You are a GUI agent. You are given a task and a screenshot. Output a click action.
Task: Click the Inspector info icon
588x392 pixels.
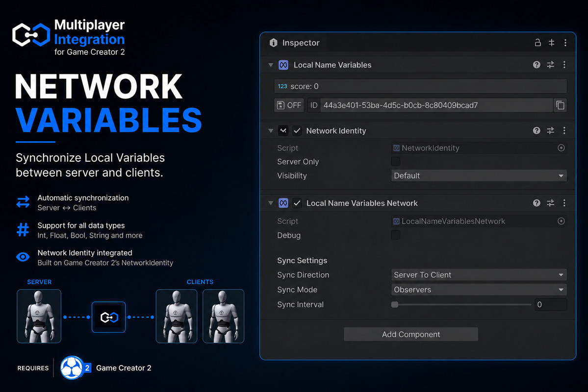click(273, 43)
